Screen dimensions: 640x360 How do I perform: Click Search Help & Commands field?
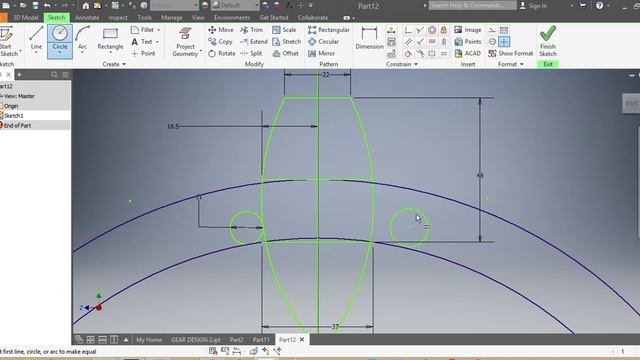point(473,5)
